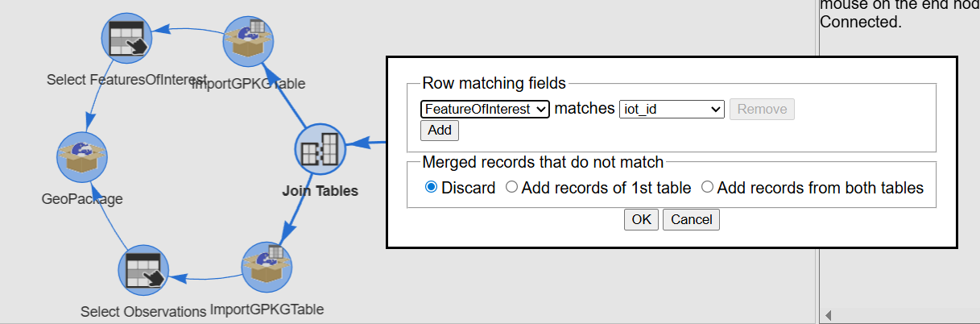This screenshot has width=980, height=324.
Task: Cancel the join tables dialog
Action: 691,219
